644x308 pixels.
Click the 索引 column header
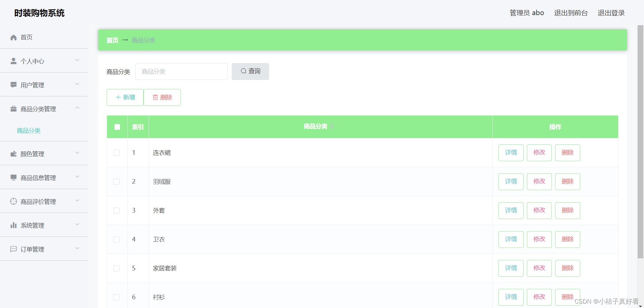coord(138,127)
